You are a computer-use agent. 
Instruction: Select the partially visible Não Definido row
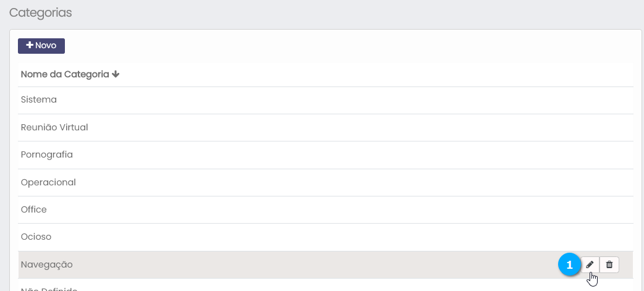49,288
